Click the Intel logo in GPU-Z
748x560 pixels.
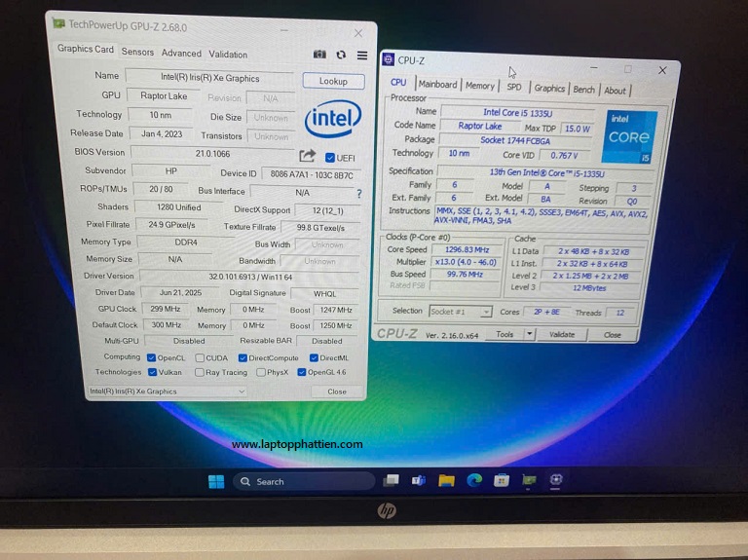point(332,119)
